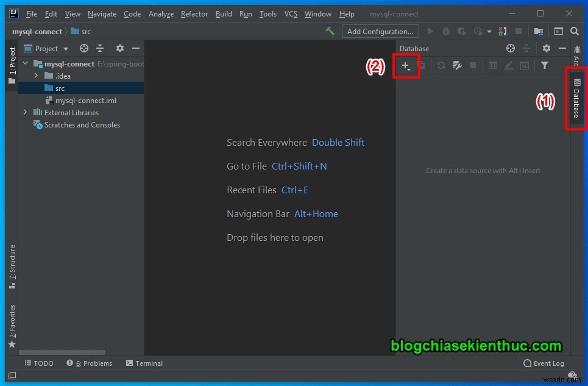Open the Project view dropdown
This screenshot has width=588, height=386.
pos(46,48)
